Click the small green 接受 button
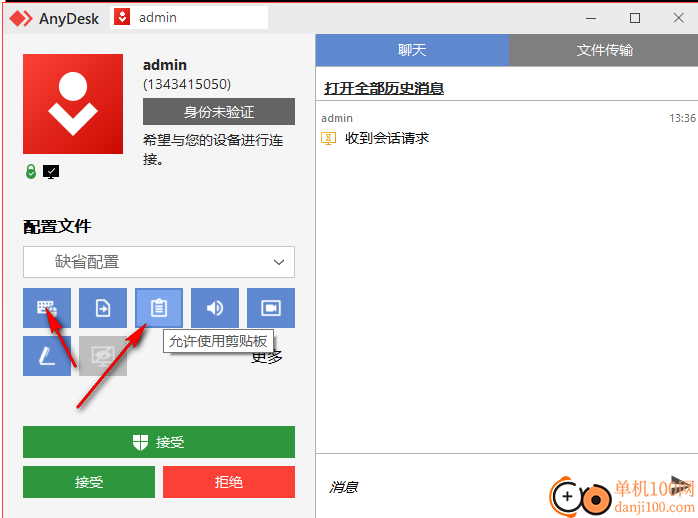Screen dimensions: 698x518 (89, 482)
